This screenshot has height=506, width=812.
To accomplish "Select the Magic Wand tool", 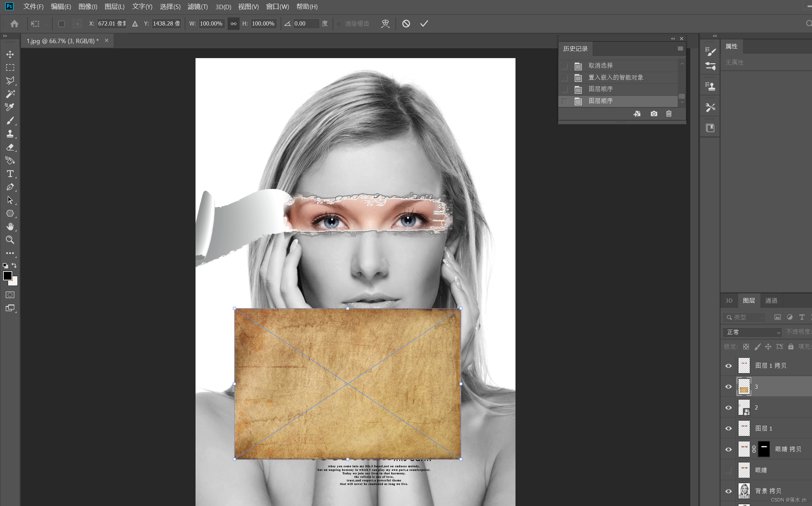I will pos(10,94).
